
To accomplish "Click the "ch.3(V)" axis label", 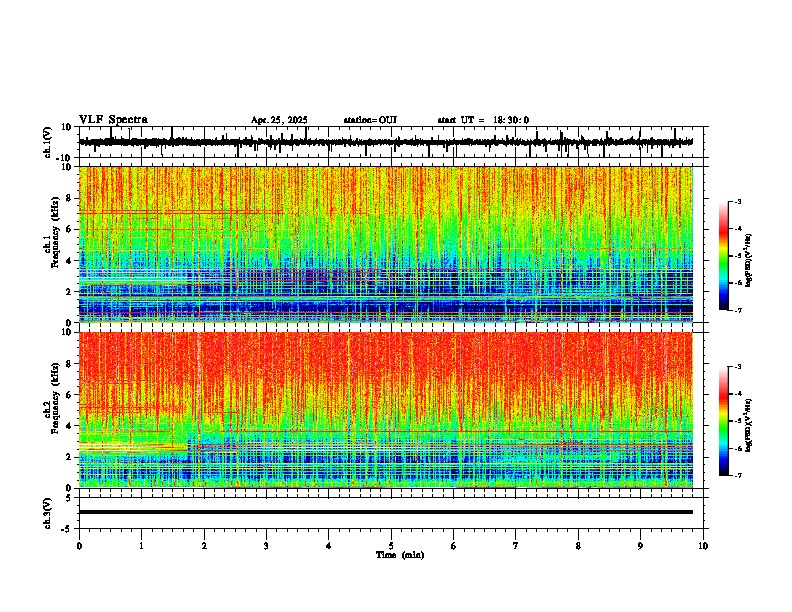I will coord(48,513).
